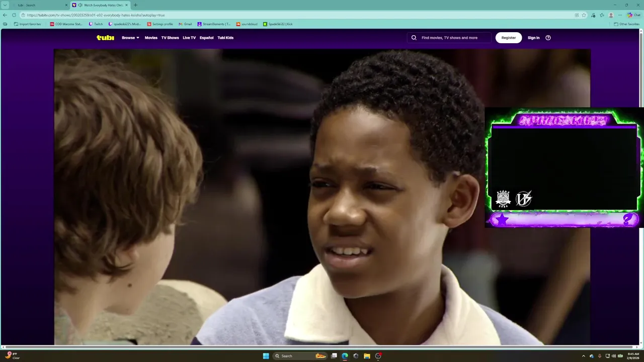Open StreamElements bookmark
644x362 pixels.
tap(214, 24)
